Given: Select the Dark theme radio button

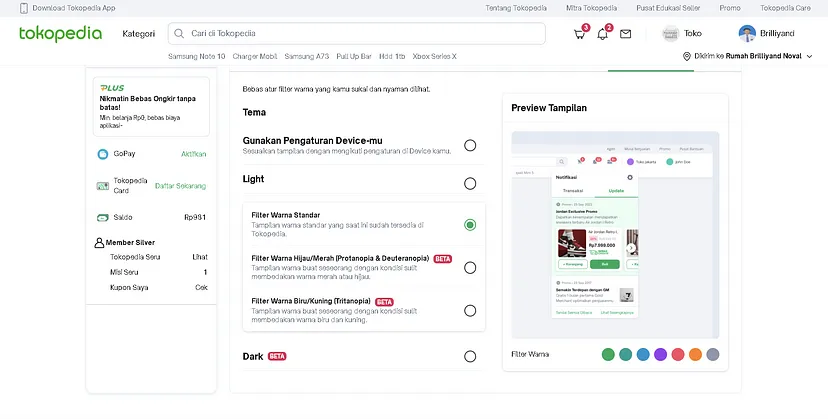Looking at the screenshot, I should (470, 357).
